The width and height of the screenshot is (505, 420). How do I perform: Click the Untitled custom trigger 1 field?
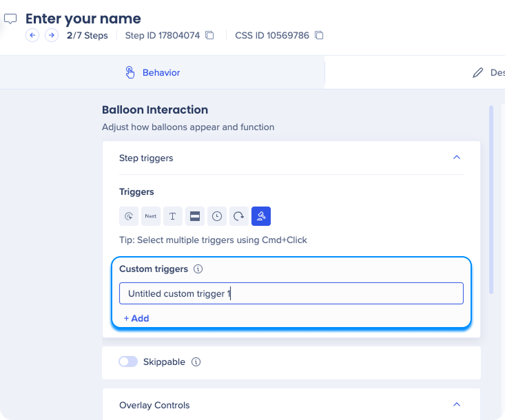point(291,293)
